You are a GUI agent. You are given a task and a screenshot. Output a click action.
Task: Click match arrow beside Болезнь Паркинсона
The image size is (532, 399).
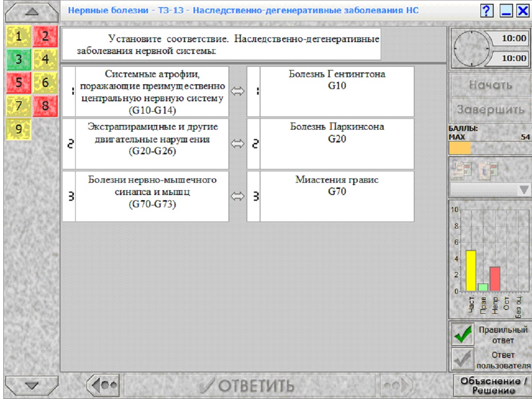tap(237, 143)
